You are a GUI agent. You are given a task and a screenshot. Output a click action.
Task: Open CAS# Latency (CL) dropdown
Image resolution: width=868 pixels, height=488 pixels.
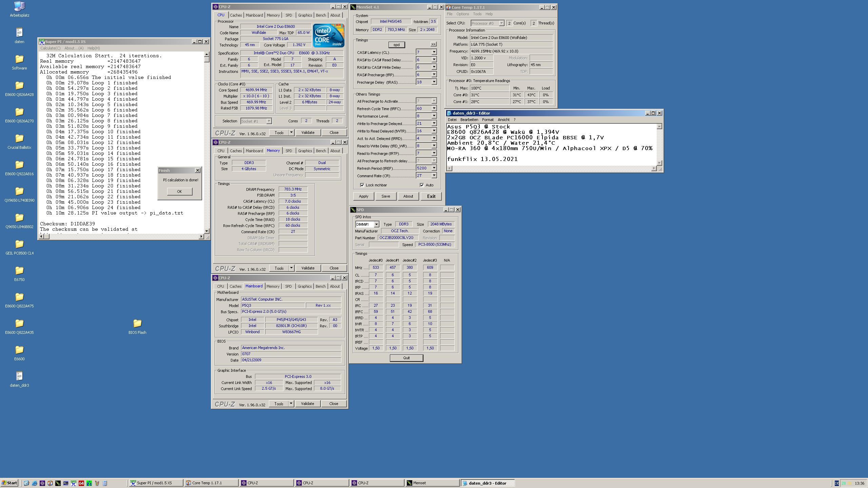pos(434,52)
